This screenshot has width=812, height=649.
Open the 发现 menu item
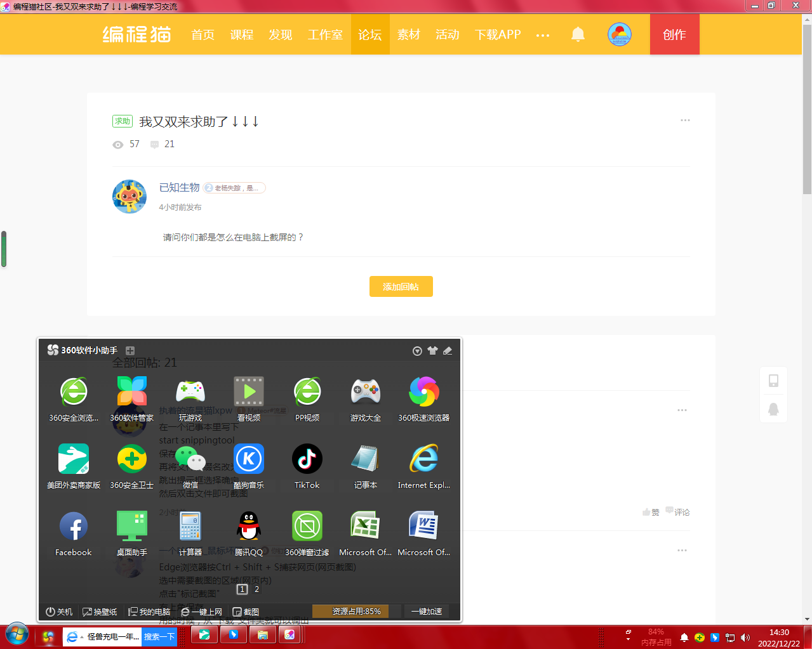(281, 35)
